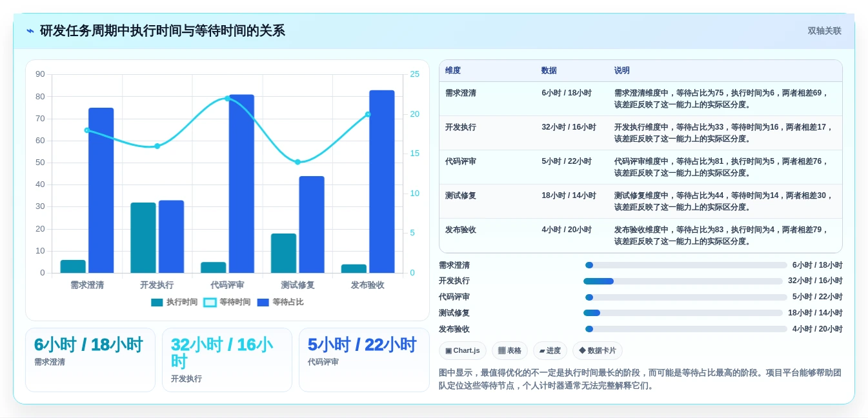Viewport: 868px width, 418px height.
Task: Click the Chart.js tag chip
Action: 463,350
